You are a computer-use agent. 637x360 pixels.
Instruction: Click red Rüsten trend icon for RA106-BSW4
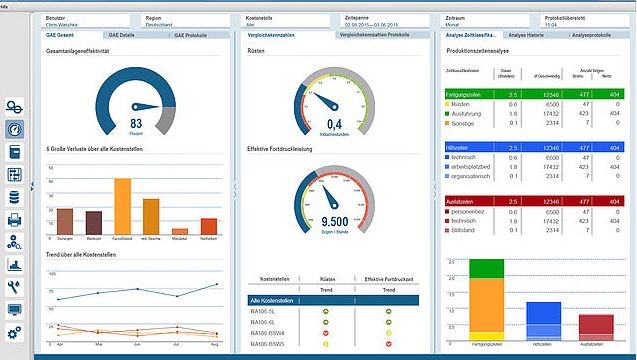click(x=325, y=333)
